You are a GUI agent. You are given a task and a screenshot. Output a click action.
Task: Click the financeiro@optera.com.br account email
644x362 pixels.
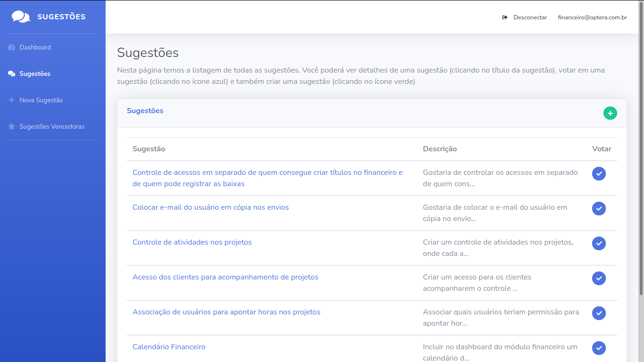pyautogui.click(x=592, y=17)
